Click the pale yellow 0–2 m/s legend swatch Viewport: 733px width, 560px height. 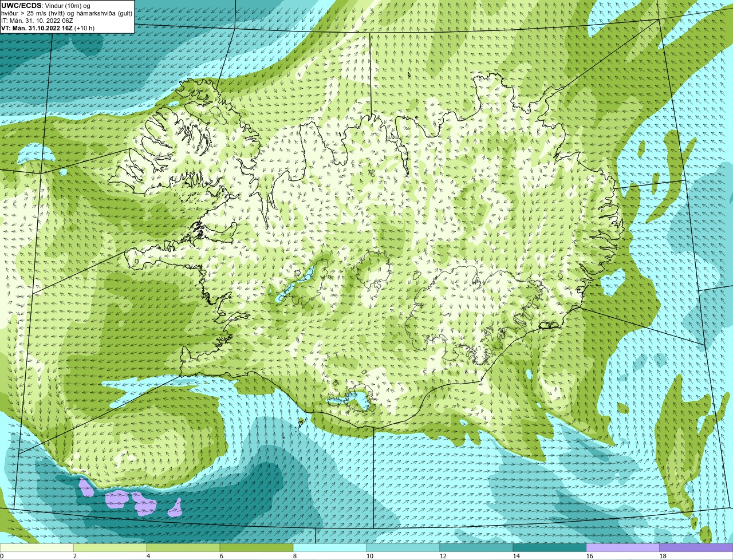click(x=37, y=547)
